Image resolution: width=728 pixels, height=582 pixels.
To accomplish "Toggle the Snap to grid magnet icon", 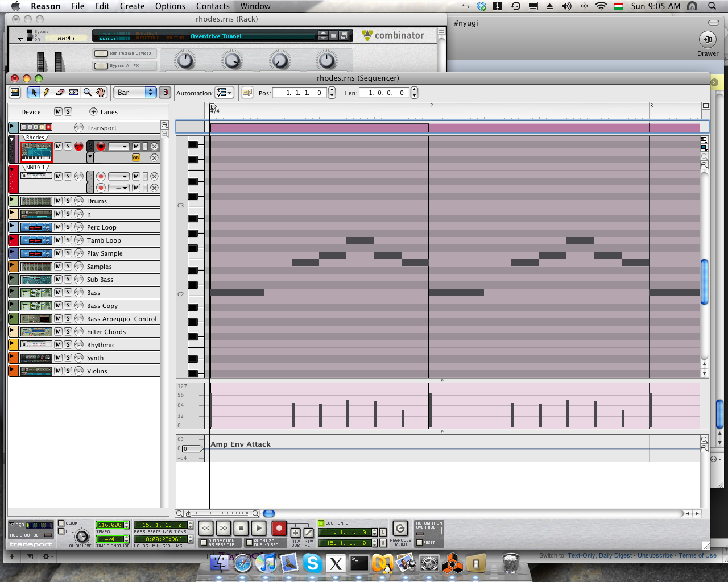I will 164,92.
